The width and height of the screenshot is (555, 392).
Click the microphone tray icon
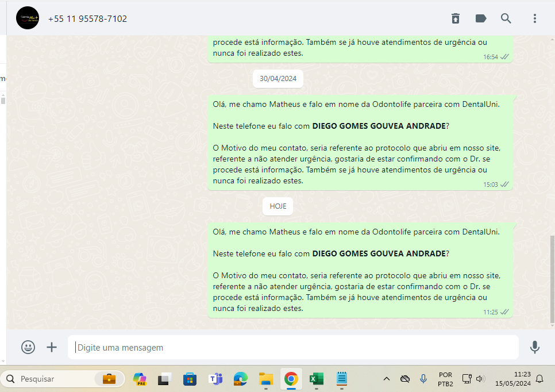423,379
